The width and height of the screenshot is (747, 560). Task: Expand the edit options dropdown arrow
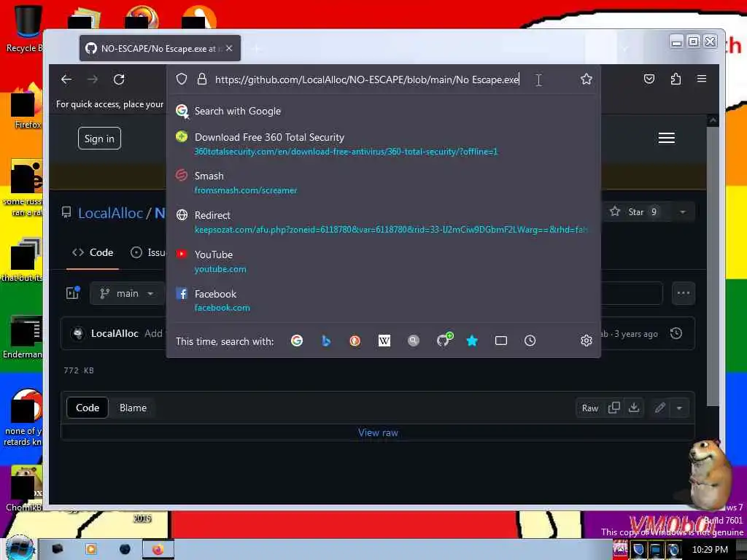tap(679, 408)
